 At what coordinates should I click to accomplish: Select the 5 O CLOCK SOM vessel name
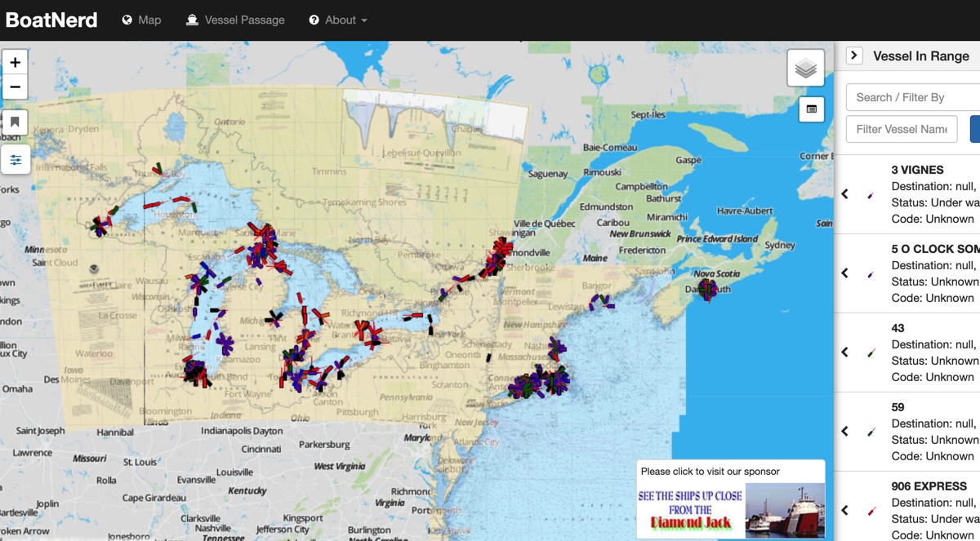coord(934,249)
